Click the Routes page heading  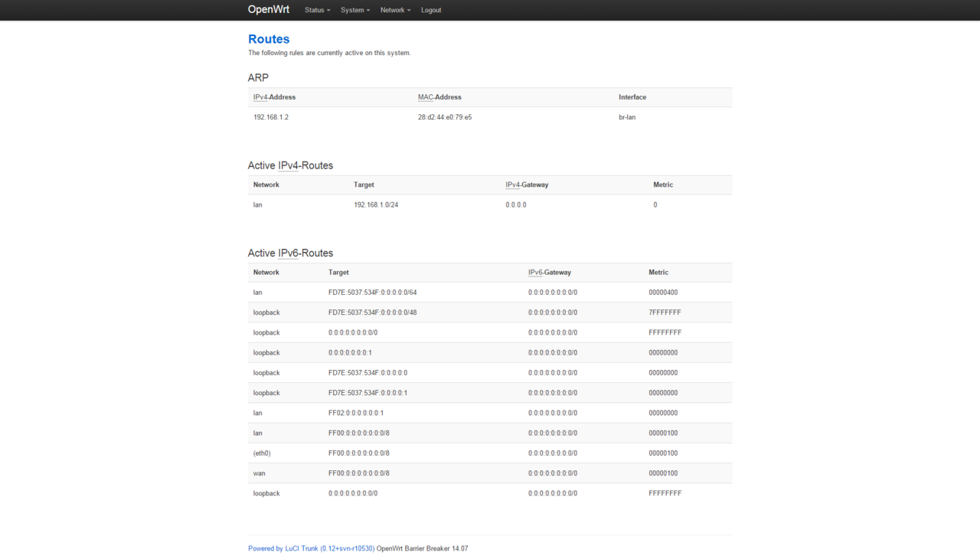(269, 39)
